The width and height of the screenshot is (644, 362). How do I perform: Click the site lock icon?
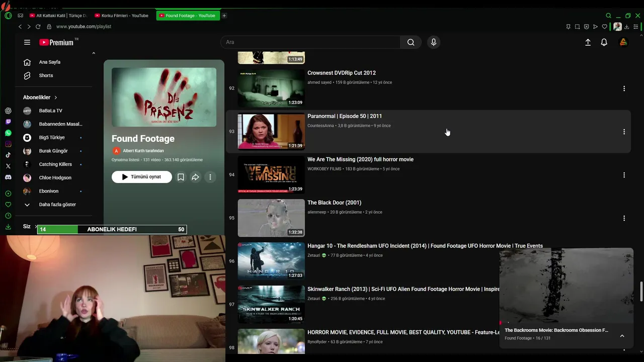click(x=49, y=27)
